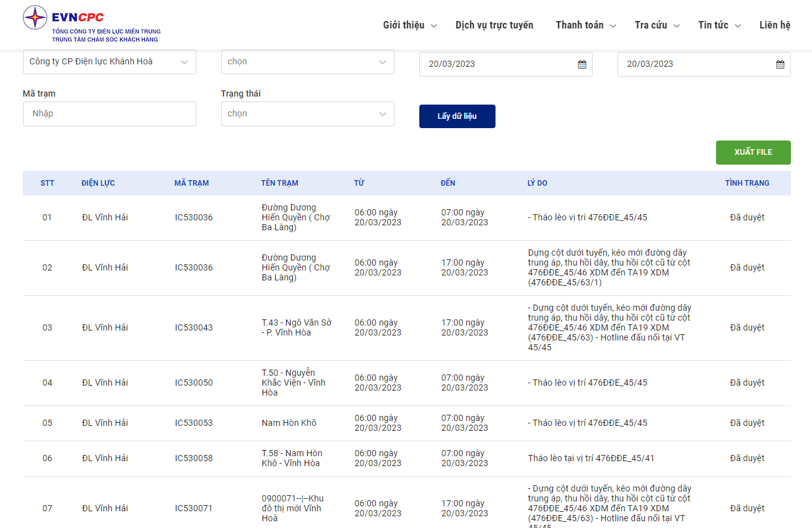The width and height of the screenshot is (812, 528).
Task: Select the MÃ TRẠM column header
Action: tap(191, 183)
